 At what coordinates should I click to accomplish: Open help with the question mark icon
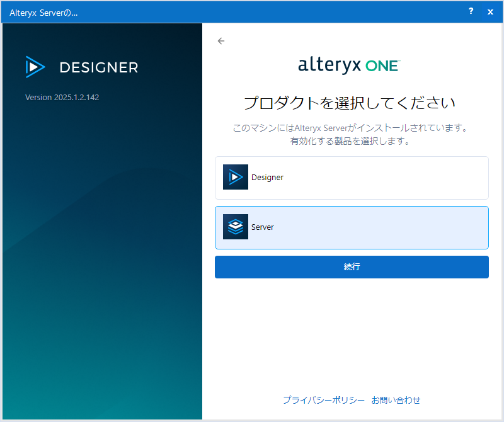click(471, 11)
